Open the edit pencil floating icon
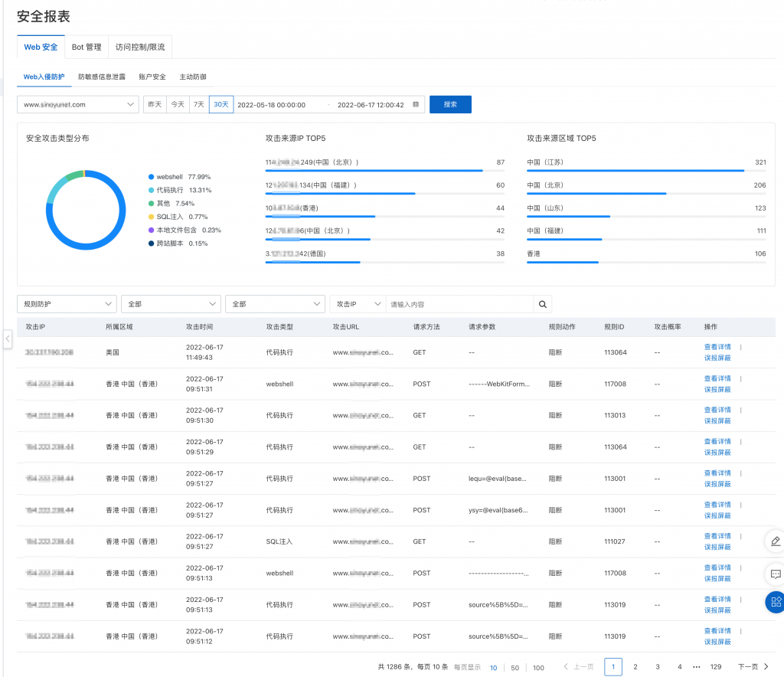 point(776,541)
